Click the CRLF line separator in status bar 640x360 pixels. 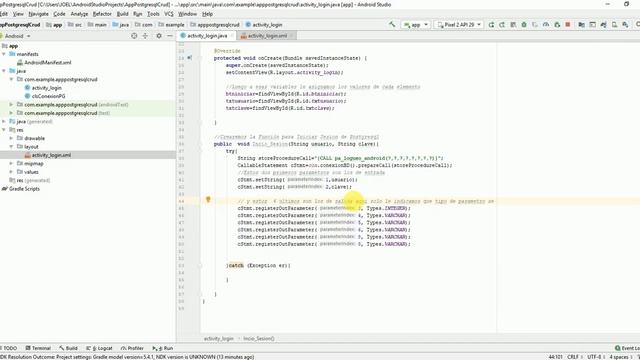click(573, 357)
